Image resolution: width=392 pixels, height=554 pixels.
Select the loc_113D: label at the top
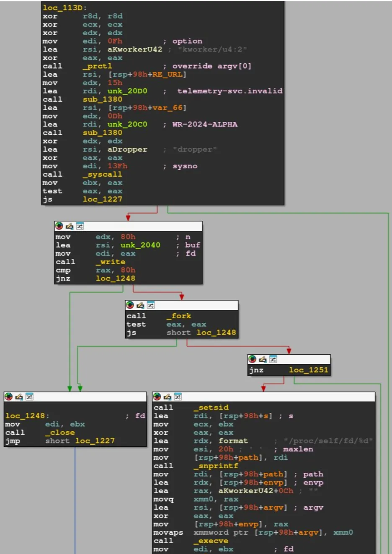click(x=65, y=8)
